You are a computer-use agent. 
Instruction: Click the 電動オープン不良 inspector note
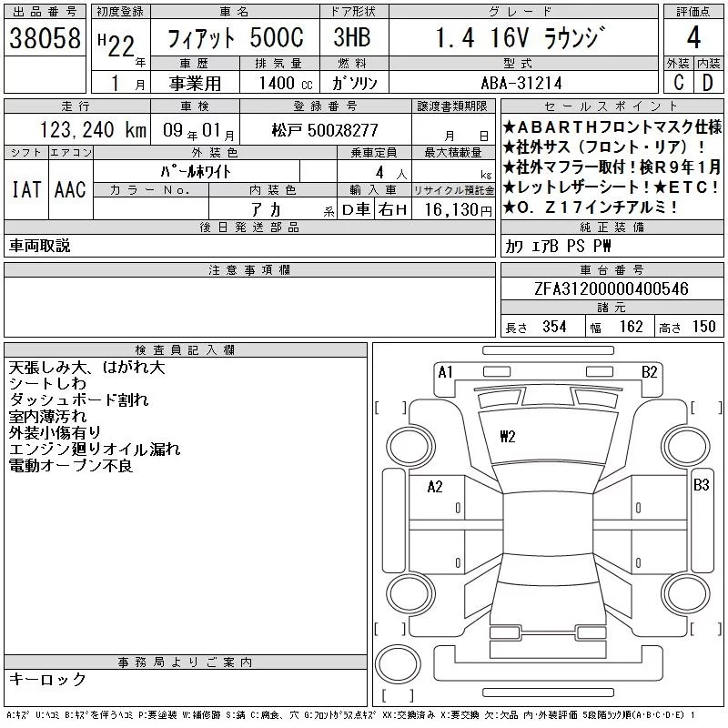pos(71,465)
